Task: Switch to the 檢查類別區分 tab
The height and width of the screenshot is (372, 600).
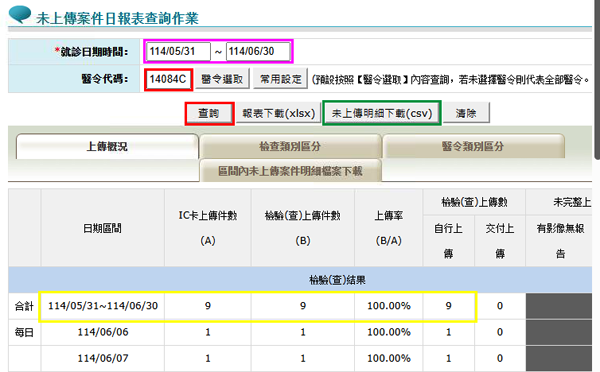Action: 290,146
